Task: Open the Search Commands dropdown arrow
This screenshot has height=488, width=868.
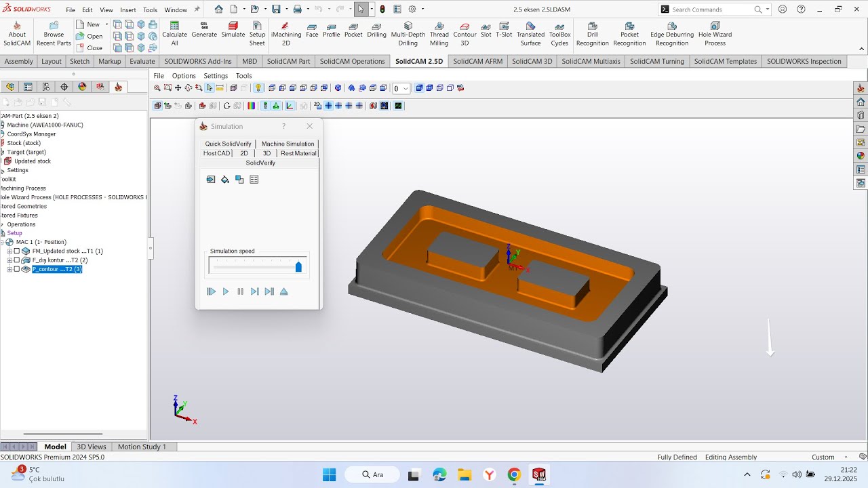Action: pyautogui.click(x=768, y=9)
